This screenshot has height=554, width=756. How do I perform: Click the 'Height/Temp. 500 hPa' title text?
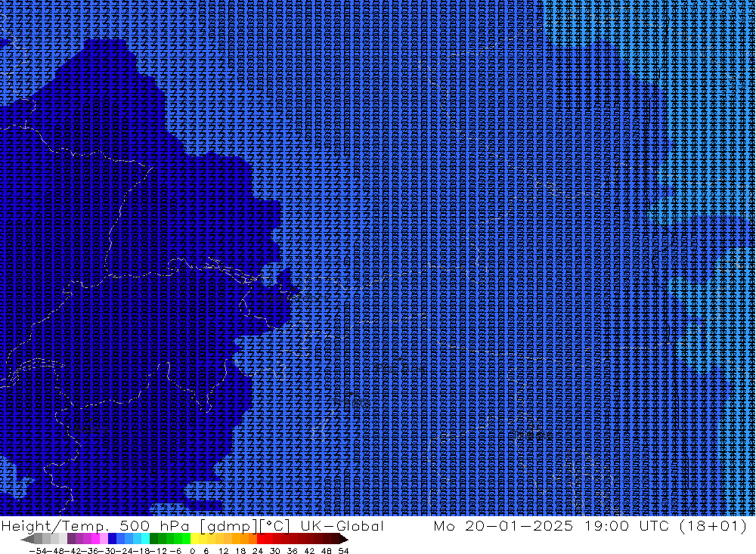(96, 525)
